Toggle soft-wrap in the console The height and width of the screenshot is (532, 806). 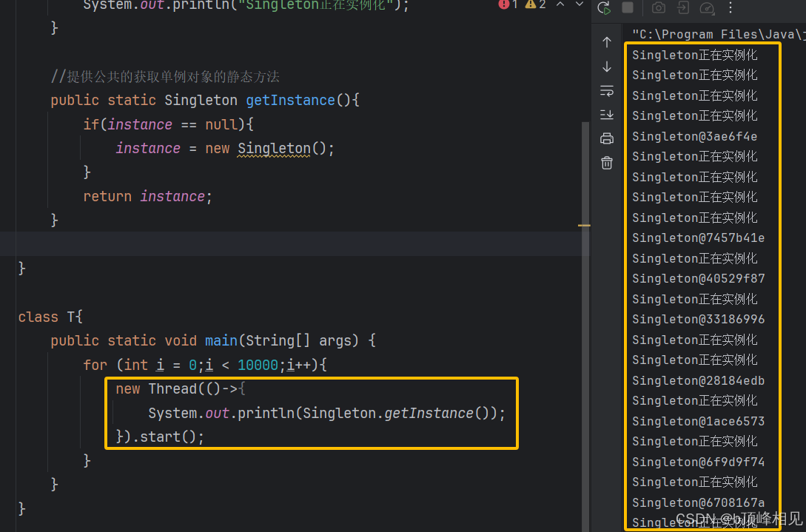pyautogui.click(x=607, y=91)
